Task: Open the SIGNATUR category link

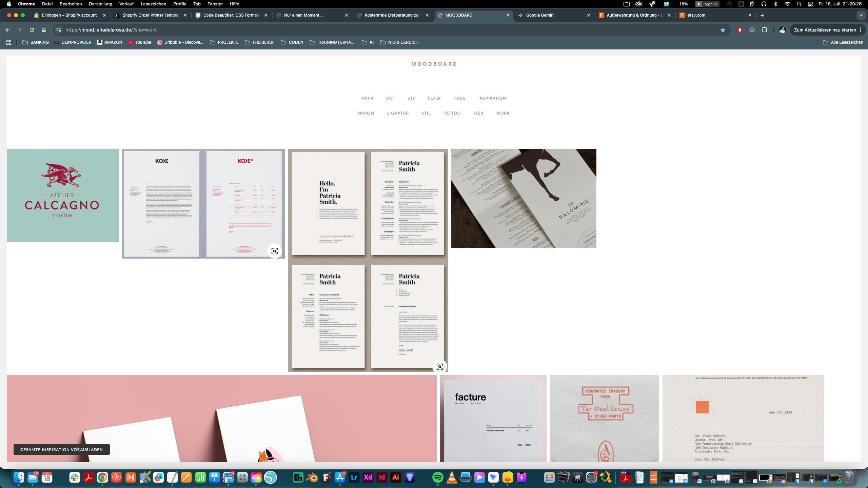Action: [x=398, y=113]
